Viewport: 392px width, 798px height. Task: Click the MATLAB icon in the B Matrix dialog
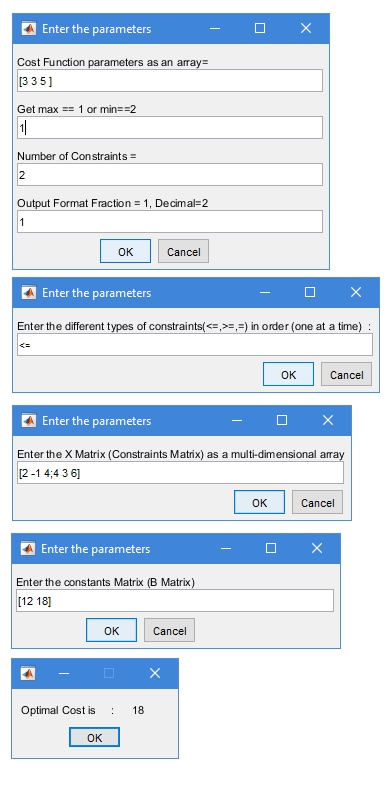[28, 548]
